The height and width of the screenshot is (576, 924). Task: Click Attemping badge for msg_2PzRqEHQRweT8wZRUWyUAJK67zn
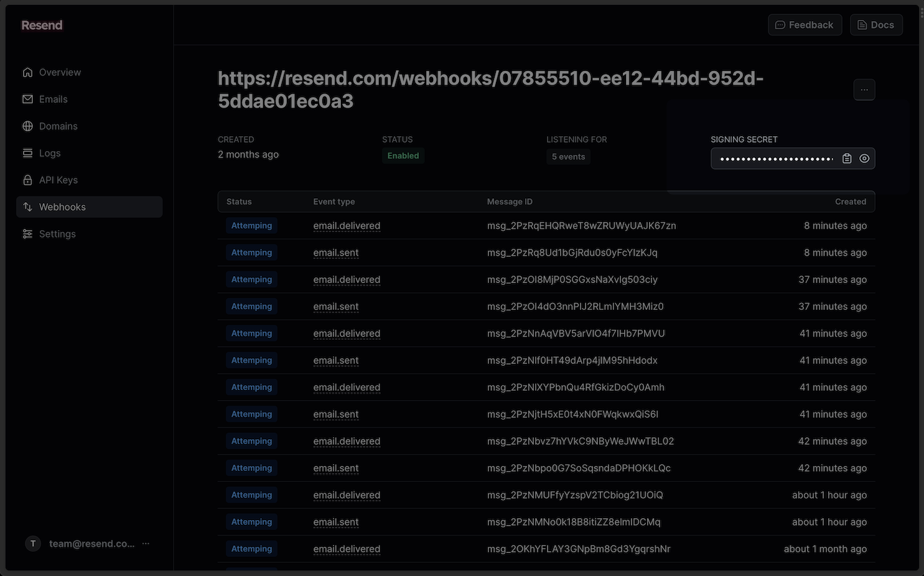pyautogui.click(x=251, y=226)
